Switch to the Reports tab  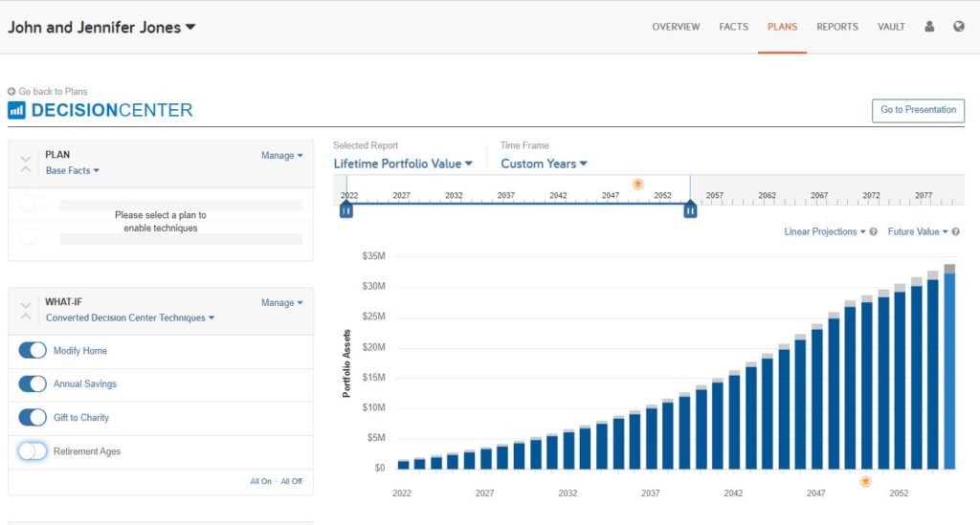point(836,27)
